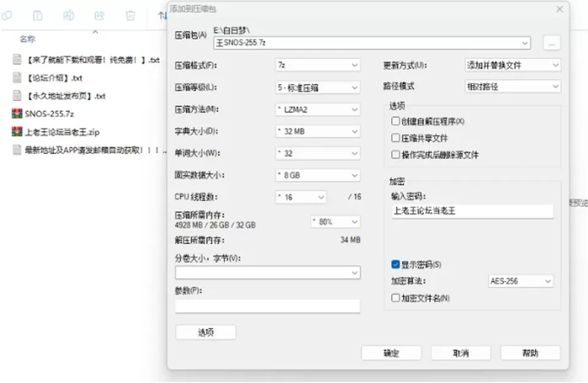Image resolution: width=588 pixels, height=383 pixels.
Task: Uncheck the 显示密码 checkbox
Action: [395, 265]
